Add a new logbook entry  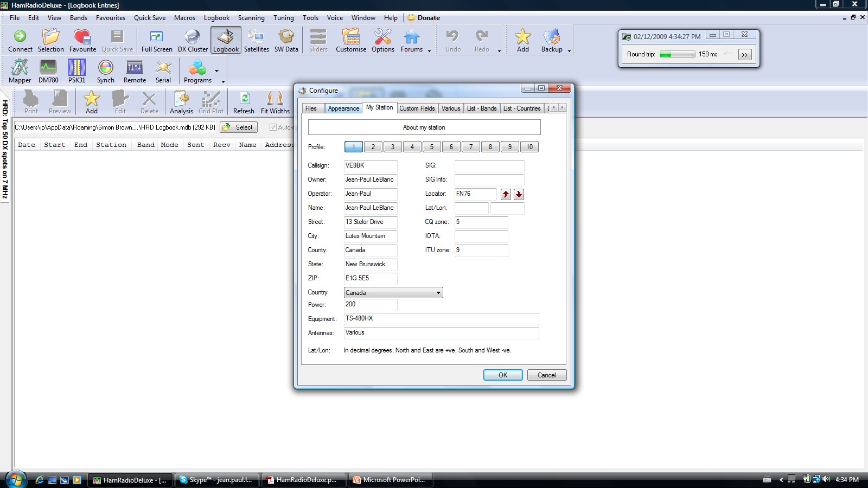pos(92,102)
